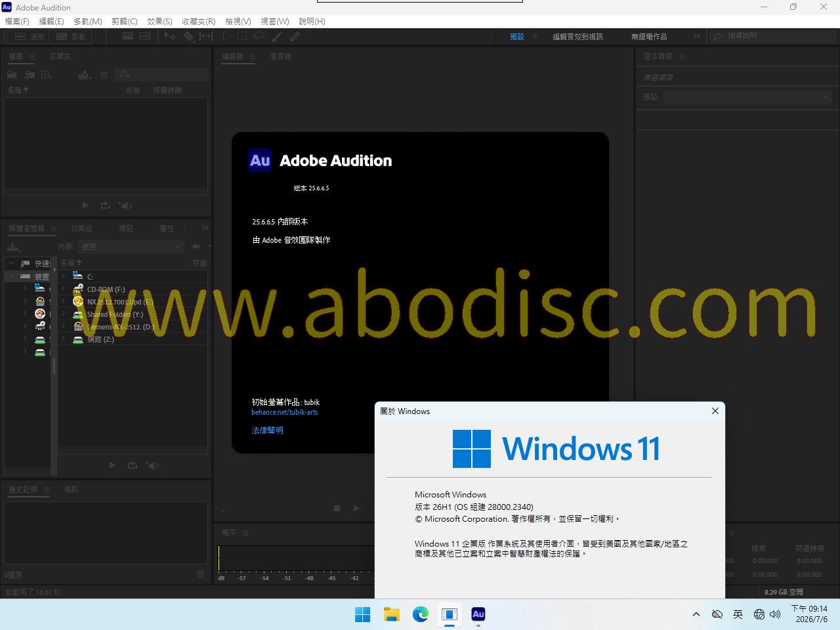
Task: Open the 檔案 panel menu icon
Action: tap(31, 56)
